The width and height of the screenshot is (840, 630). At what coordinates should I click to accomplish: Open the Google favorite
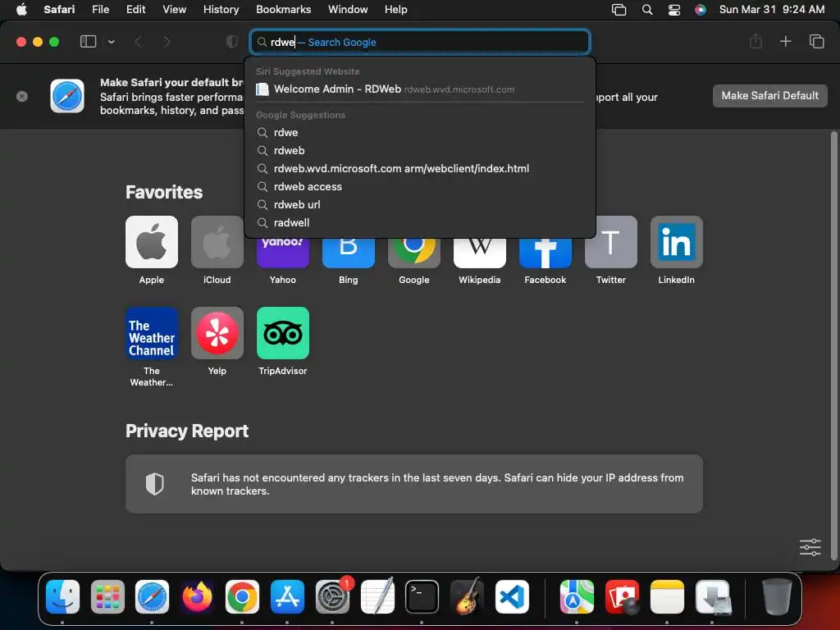tap(414, 253)
